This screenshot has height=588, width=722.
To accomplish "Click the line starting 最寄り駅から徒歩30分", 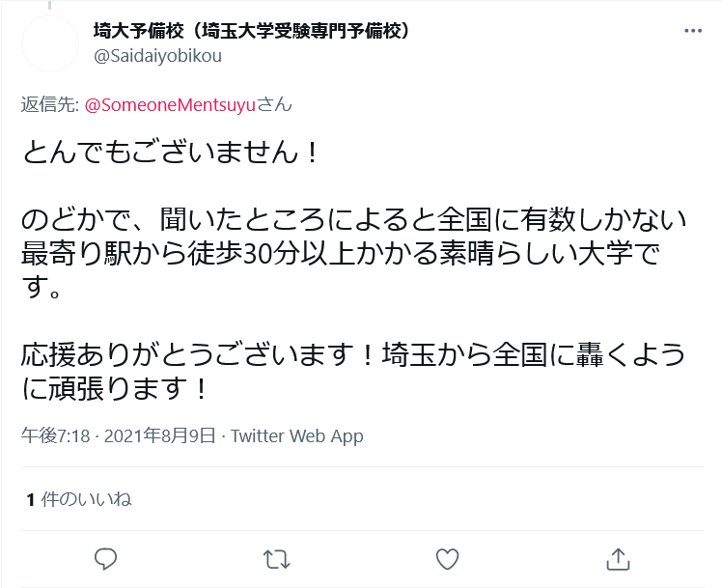I will pyautogui.click(x=353, y=255).
